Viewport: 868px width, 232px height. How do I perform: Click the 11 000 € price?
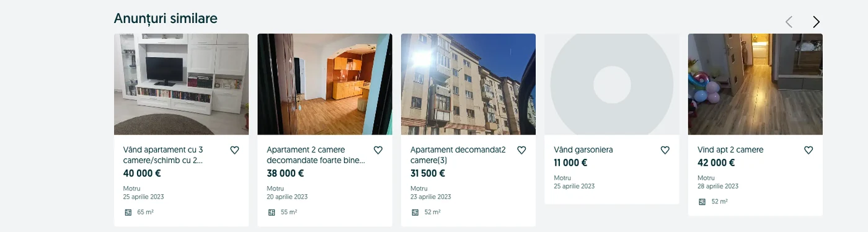(570, 163)
